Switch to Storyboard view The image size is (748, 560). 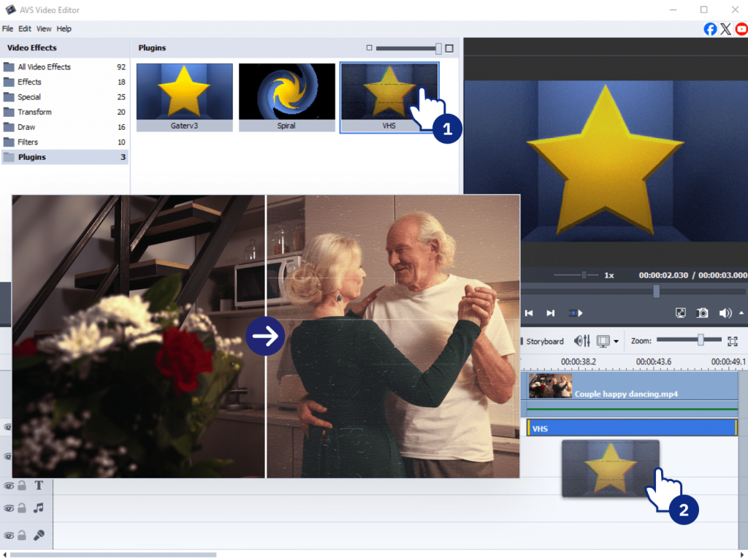544,341
